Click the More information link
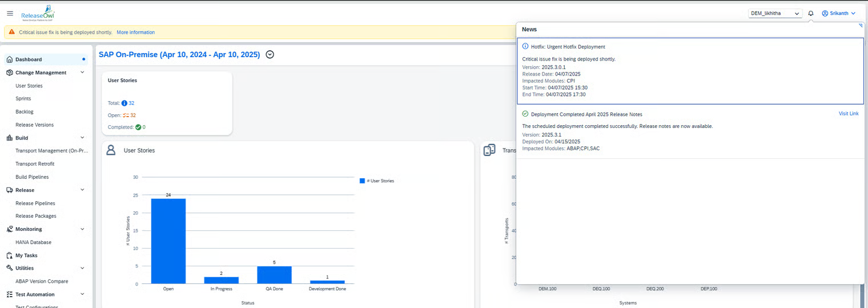Viewport: 868px width, 308px height. [135, 32]
